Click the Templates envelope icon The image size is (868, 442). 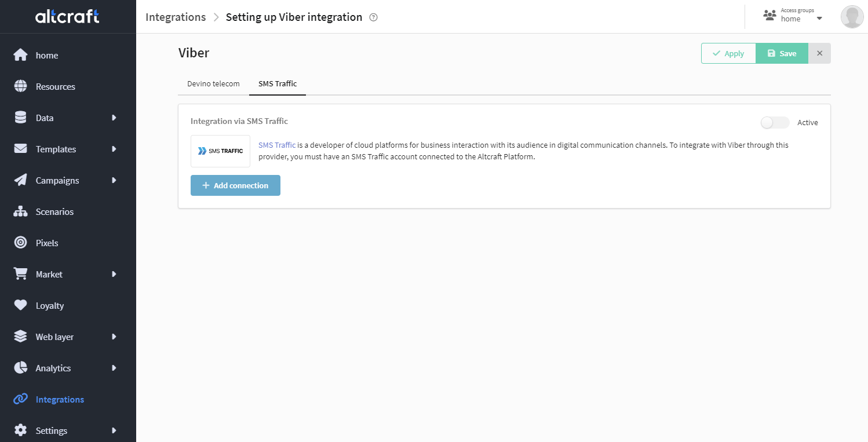[21, 149]
